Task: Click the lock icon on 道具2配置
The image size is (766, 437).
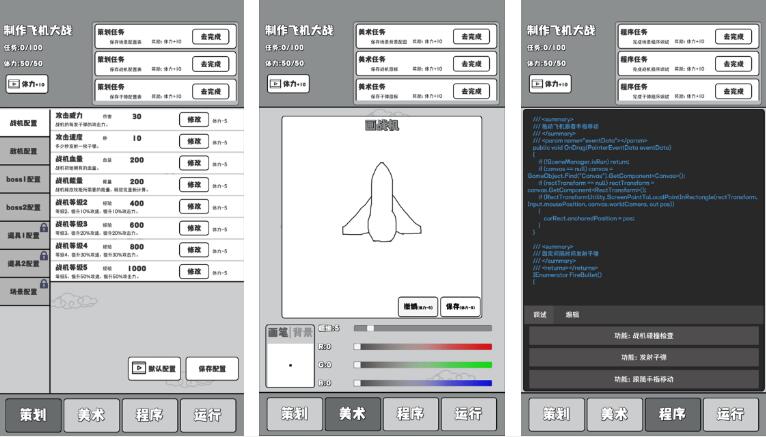Action: 43,256
